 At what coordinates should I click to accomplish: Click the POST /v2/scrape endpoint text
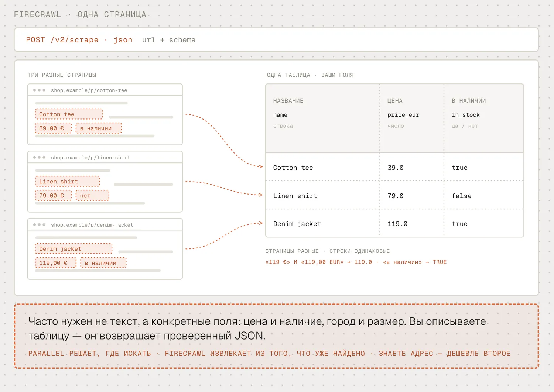tap(62, 40)
